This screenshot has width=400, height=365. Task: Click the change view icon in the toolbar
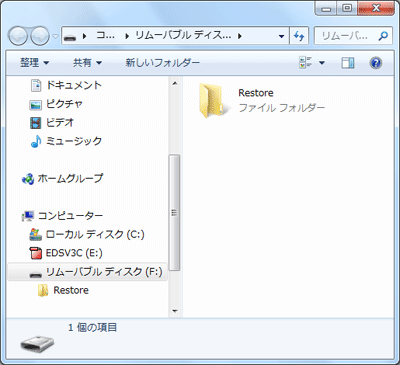[306, 63]
